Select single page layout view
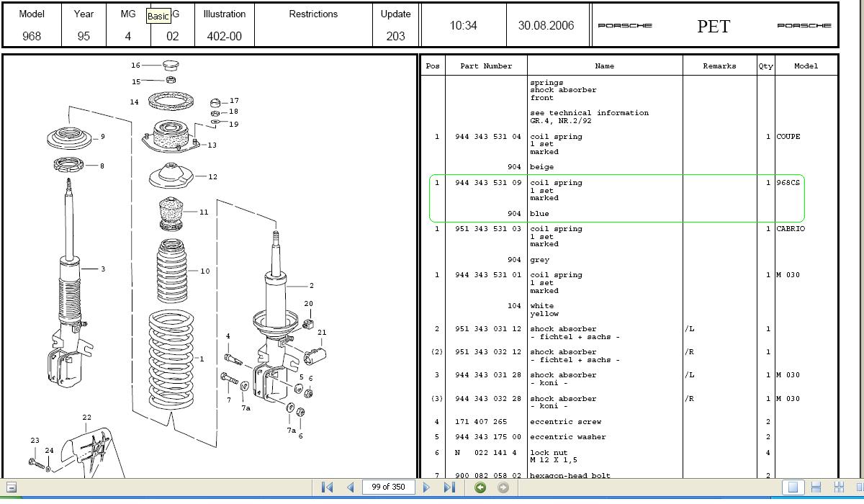This screenshot has width=864, height=504. [793, 487]
